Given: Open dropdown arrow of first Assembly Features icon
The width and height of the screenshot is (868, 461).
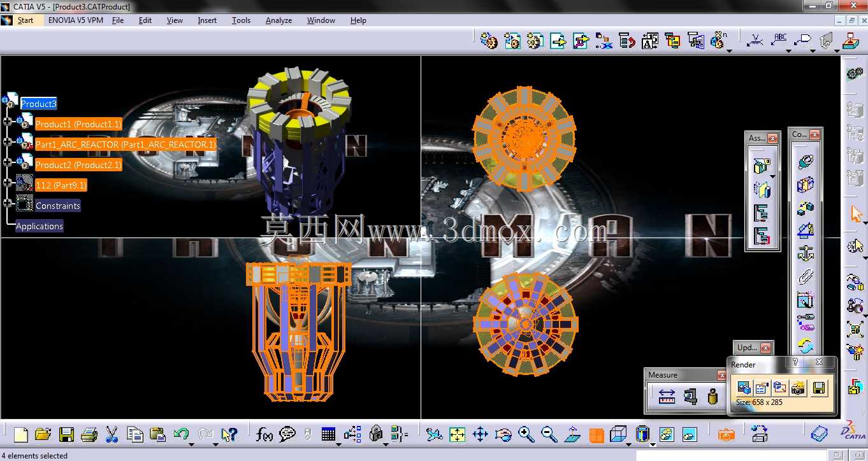Looking at the screenshot, I should 772,176.
